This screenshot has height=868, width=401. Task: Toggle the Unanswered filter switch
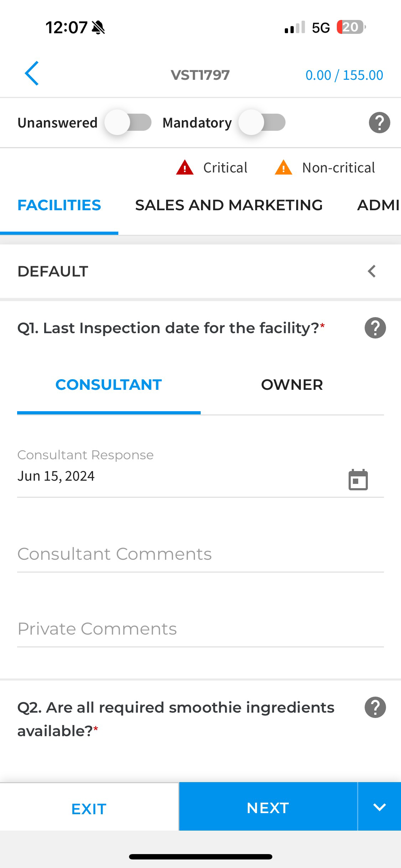pos(128,122)
